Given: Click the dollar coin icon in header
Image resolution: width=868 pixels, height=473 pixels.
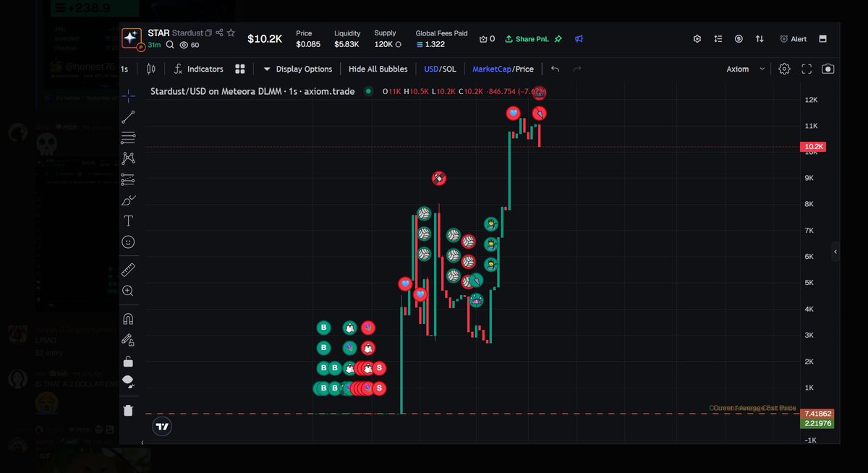Looking at the screenshot, I should click(x=739, y=39).
